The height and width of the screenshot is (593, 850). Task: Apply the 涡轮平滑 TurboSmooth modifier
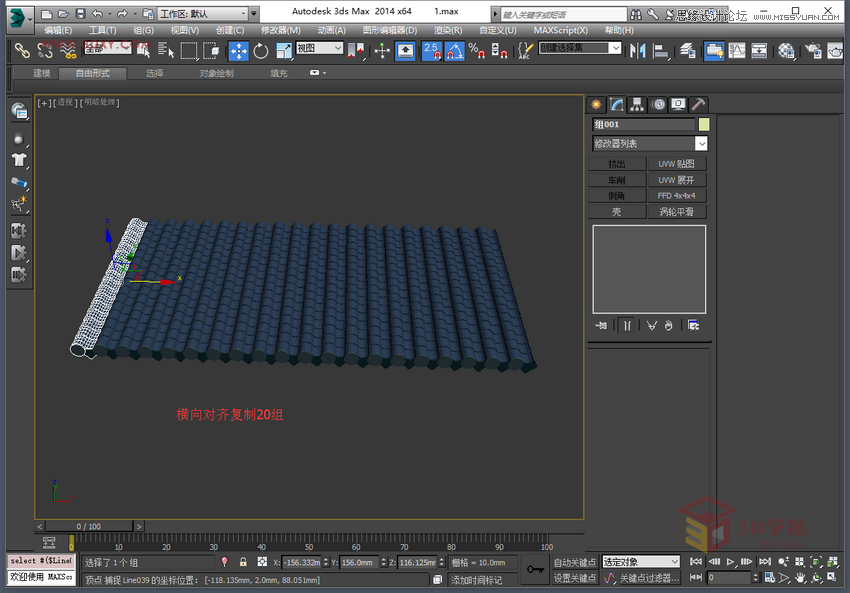[676, 211]
